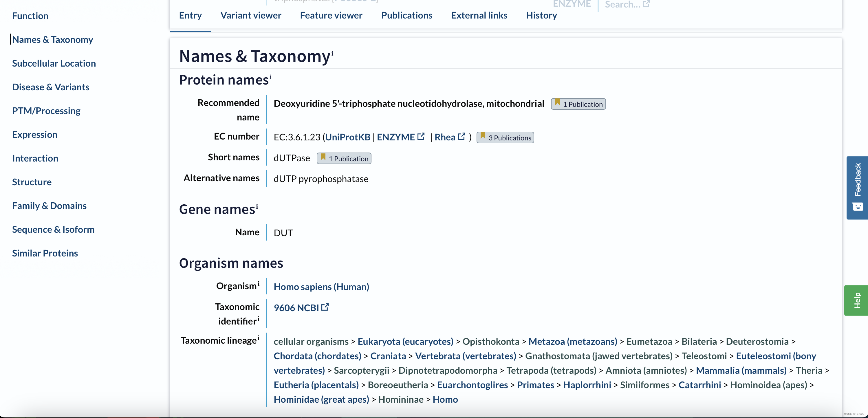Open Craniata lineage link
The image size is (868, 418).
click(x=388, y=356)
